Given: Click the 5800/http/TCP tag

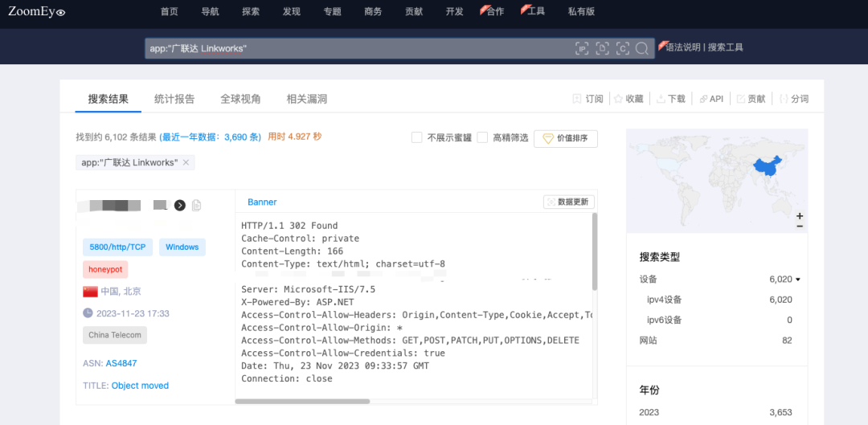Looking at the screenshot, I should pos(117,247).
